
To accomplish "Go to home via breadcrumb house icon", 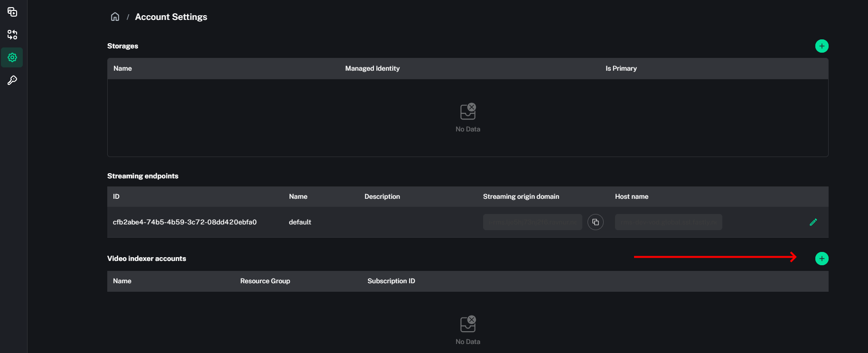I will (x=115, y=17).
